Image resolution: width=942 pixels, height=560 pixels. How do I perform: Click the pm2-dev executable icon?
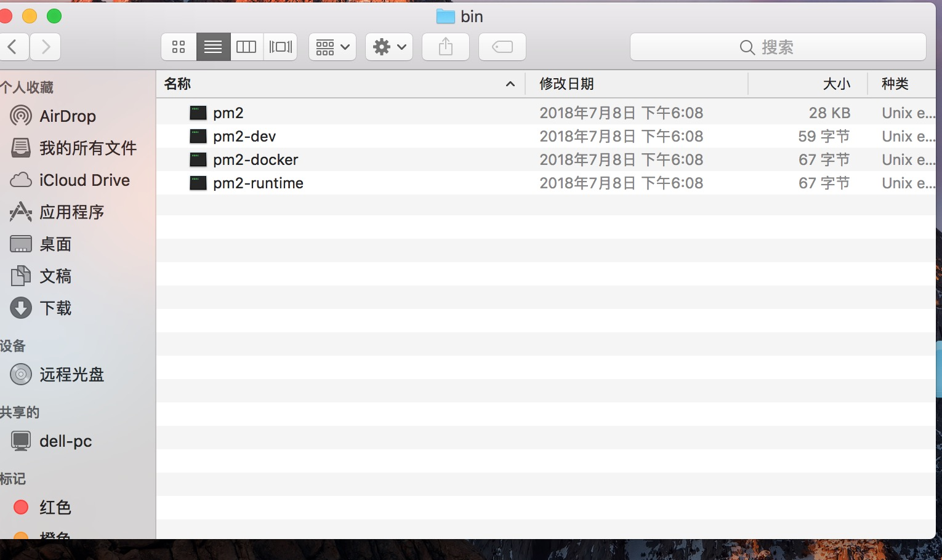[x=198, y=136]
